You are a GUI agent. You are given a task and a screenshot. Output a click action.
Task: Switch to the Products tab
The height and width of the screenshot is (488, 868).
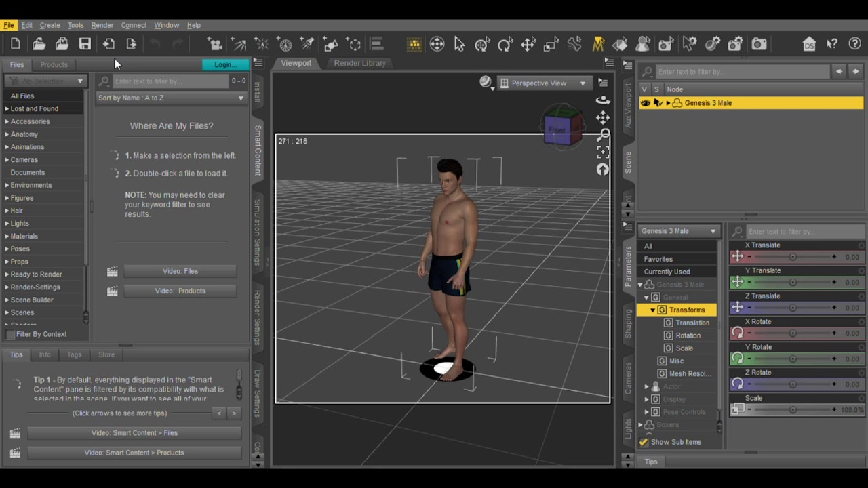click(x=54, y=64)
